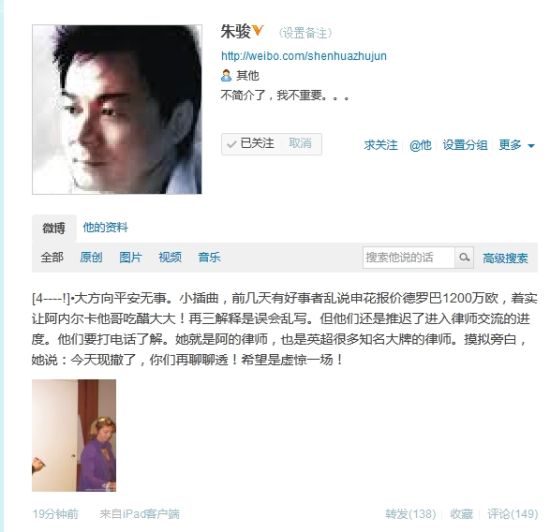Click 转发(138) to repost

(410, 514)
